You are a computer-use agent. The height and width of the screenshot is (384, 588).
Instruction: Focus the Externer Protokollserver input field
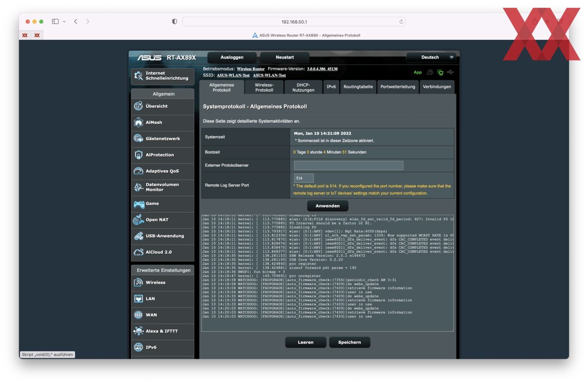[348, 165]
